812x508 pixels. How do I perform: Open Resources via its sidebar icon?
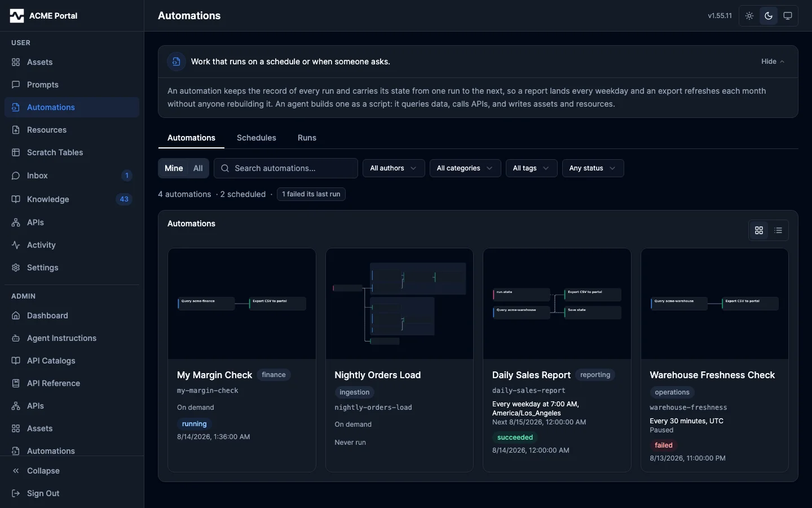click(16, 130)
